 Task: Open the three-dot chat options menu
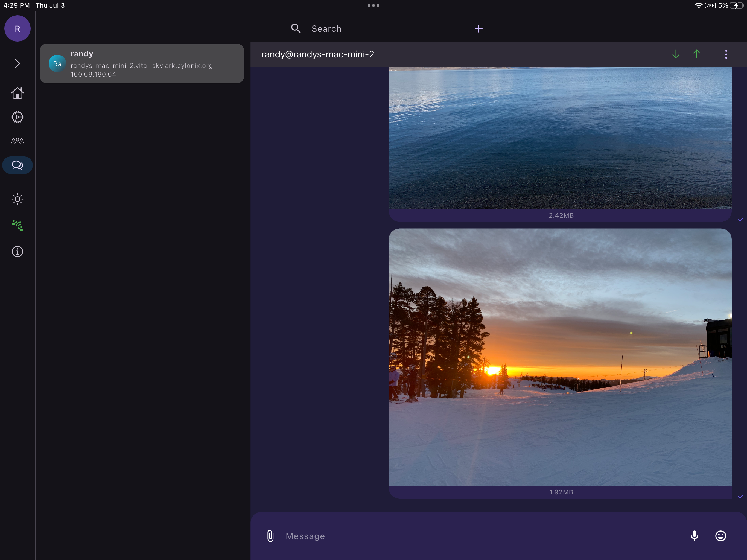tap(726, 54)
